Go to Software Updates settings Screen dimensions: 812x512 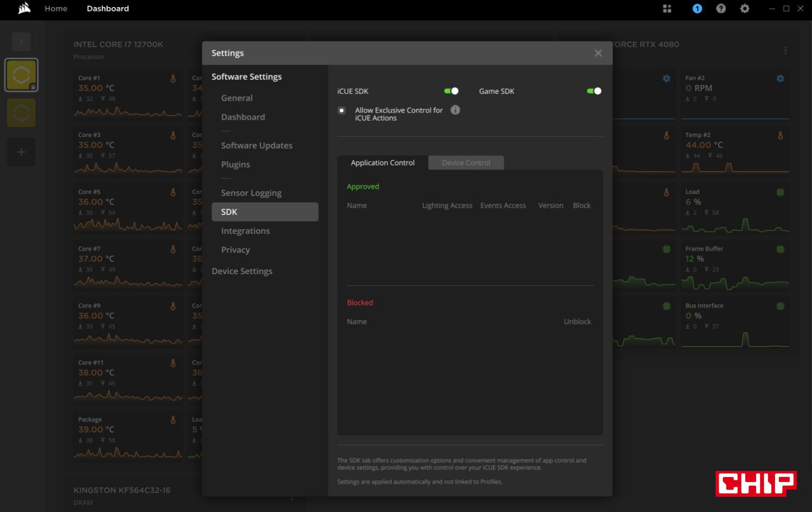point(257,145)
